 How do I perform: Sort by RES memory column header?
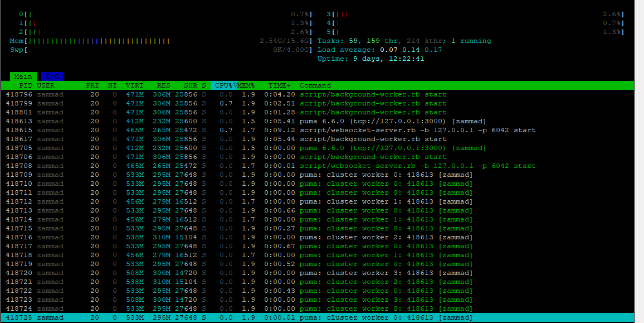(x=163, y=85)
